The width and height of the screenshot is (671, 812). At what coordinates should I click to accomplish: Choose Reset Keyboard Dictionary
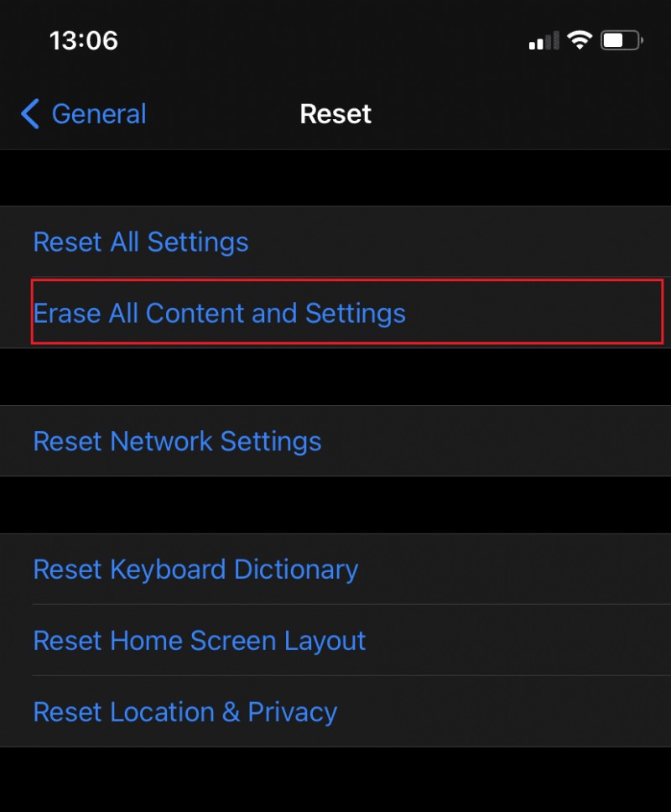click(195, 569)
